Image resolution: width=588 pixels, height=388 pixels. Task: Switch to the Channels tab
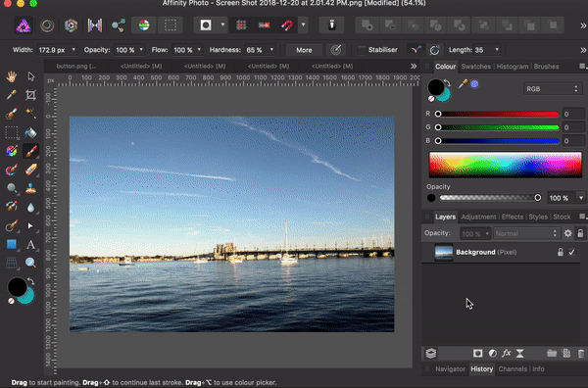tap(513, 368)
